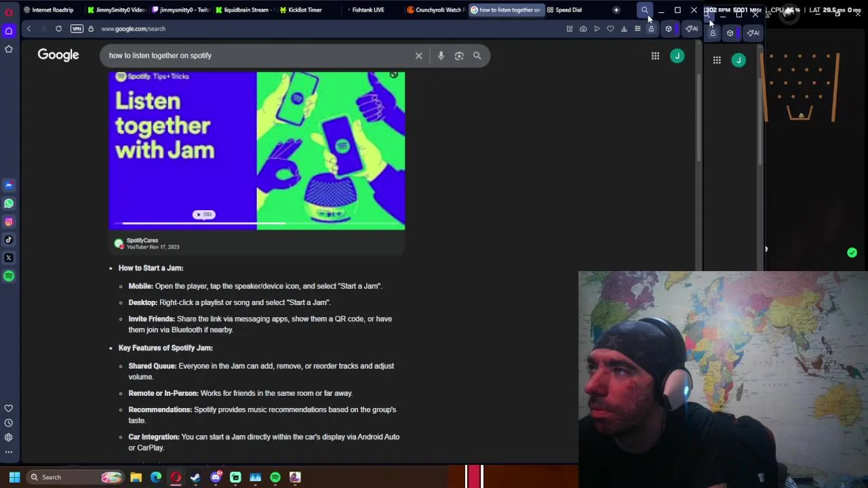
Task: Clear the Google search query with X
Action: pos(418,56)
